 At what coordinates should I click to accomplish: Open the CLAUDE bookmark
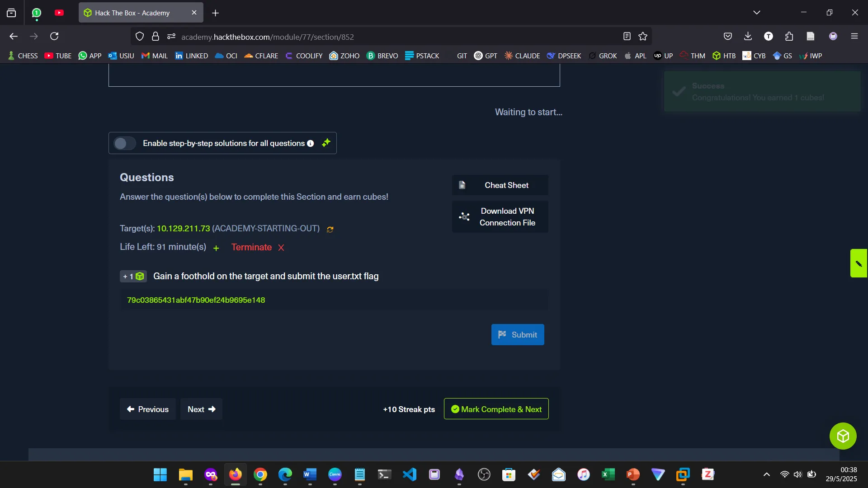point(522,56)
